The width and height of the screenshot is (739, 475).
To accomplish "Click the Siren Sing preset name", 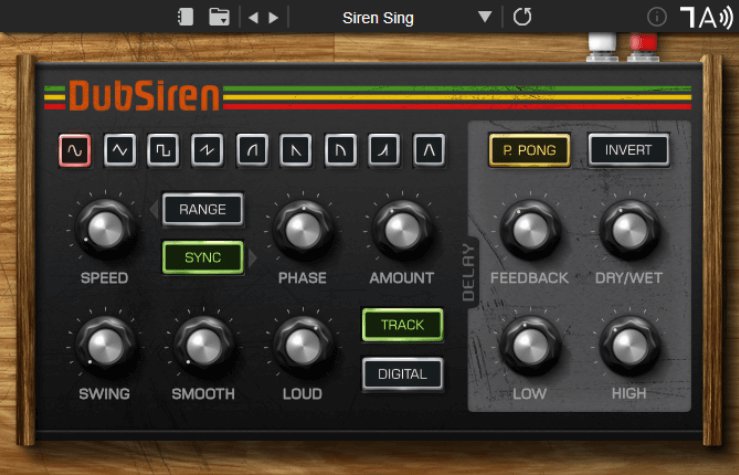I will click(377, 17).
